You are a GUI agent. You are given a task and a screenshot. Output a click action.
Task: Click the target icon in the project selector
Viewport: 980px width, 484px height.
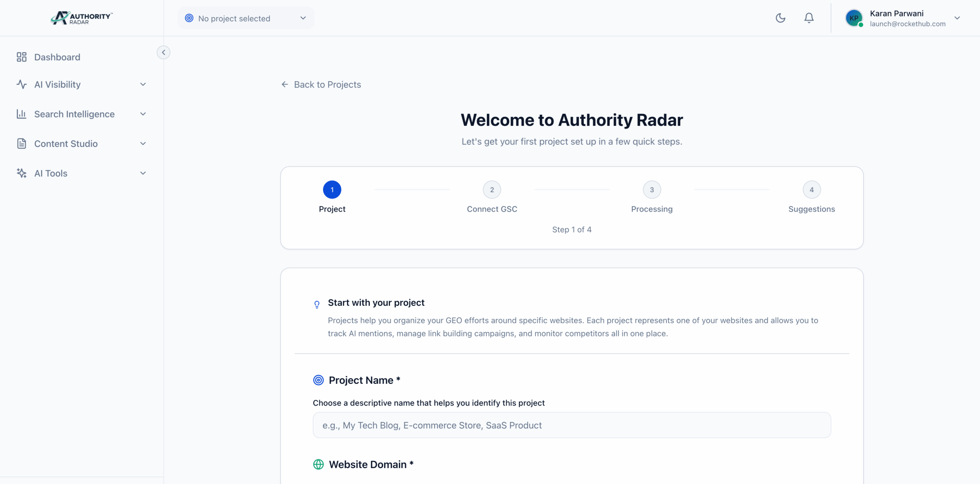pos(189,18)
